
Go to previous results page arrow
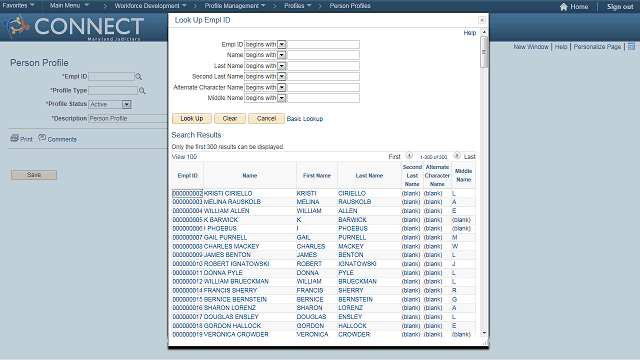[409, 156]
